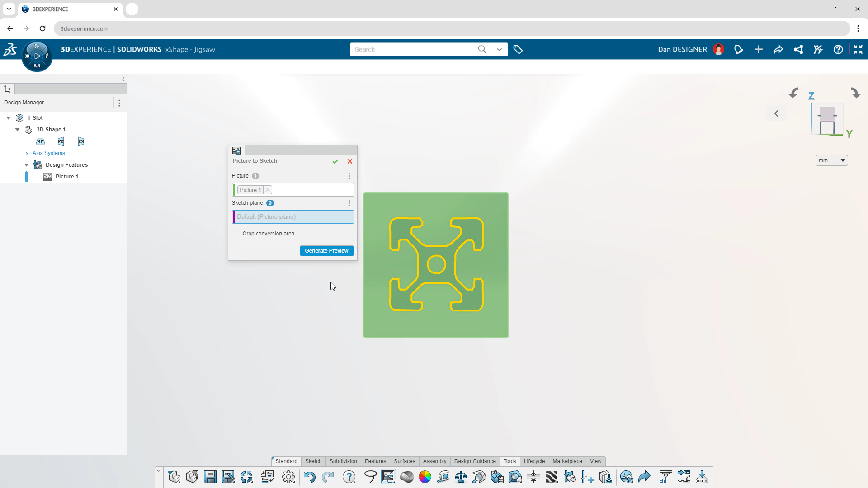
Task: Click the Undo tool in toolbar
Action: click(x=310, y=477)
